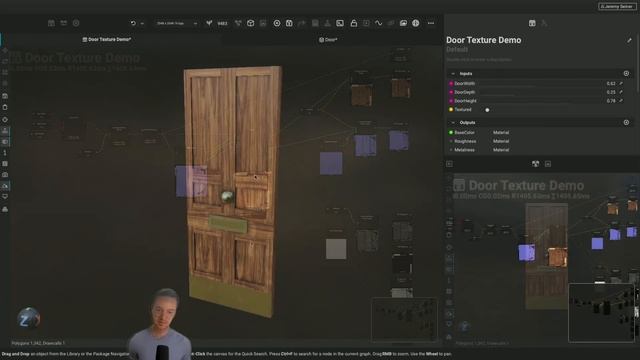The height and width of the screenshot is (360, 640).
Task: Click the hierarchy icon beside the properties panel icon
Action: tap(544, 23)
